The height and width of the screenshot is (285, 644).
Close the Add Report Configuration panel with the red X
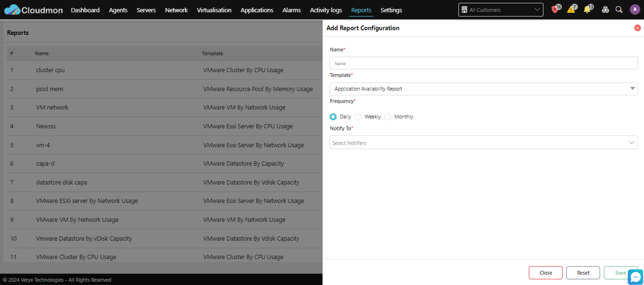[637, 28]
